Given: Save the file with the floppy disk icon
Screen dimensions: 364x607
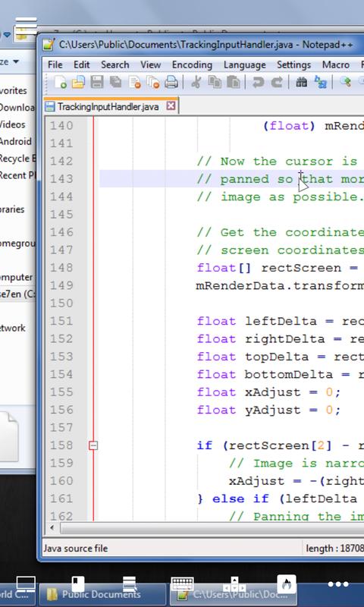Looking at the screenshot, I should click(97, 82).
